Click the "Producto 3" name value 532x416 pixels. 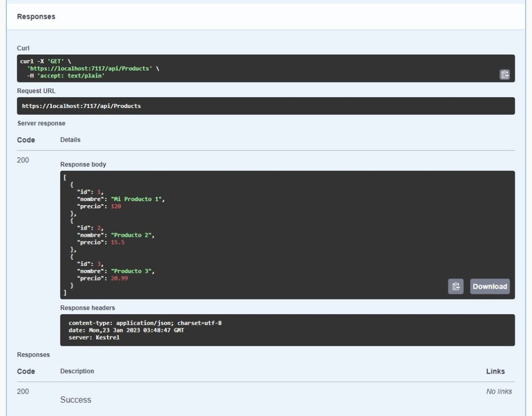click(131, 271)
